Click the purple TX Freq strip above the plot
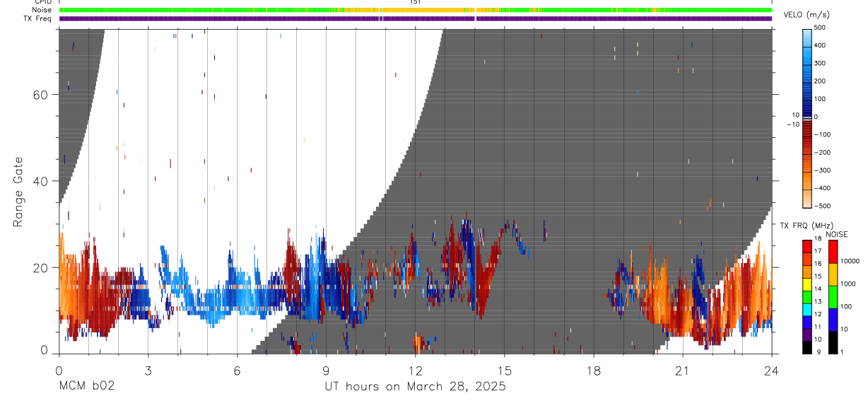868x401 pixels. 416,18
